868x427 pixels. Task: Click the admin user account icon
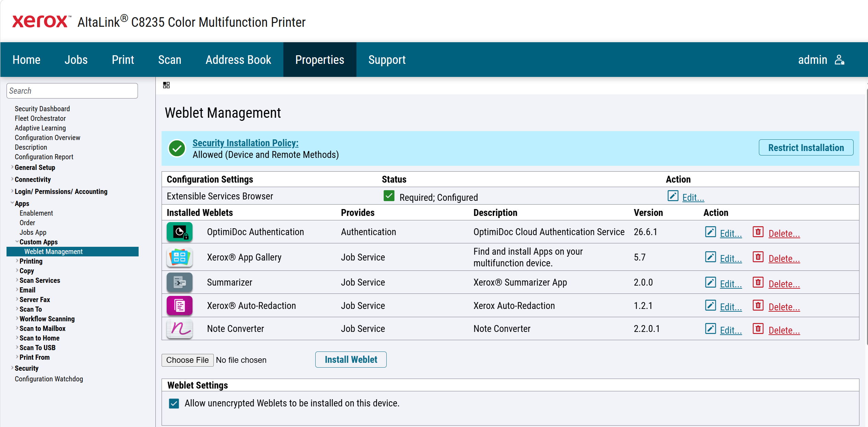tap(839, 60)
